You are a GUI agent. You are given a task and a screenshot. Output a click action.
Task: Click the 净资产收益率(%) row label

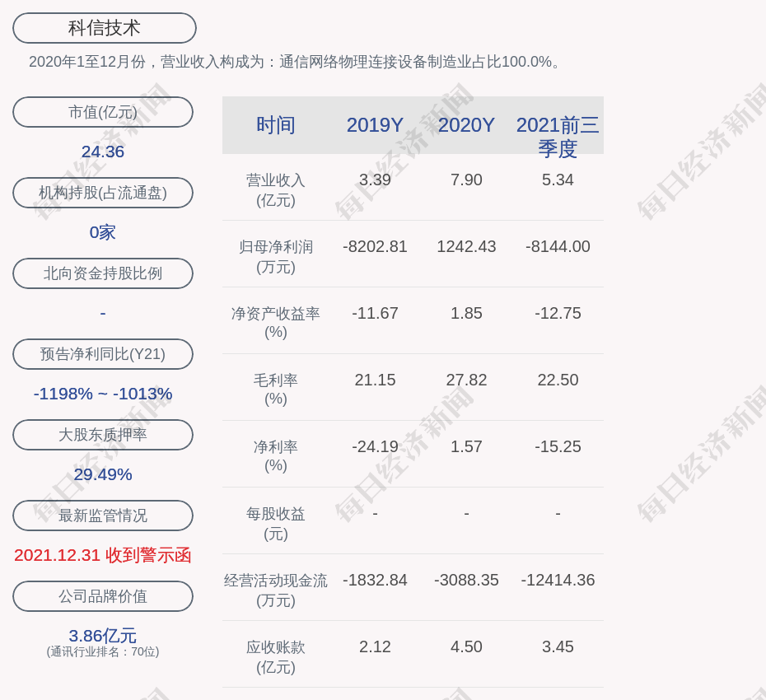point(276,323)
